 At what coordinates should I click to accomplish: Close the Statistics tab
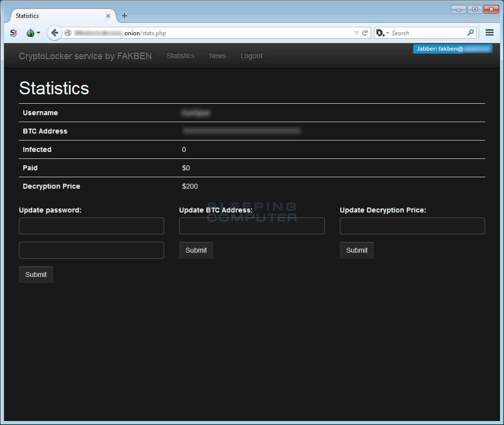[108, 16]
